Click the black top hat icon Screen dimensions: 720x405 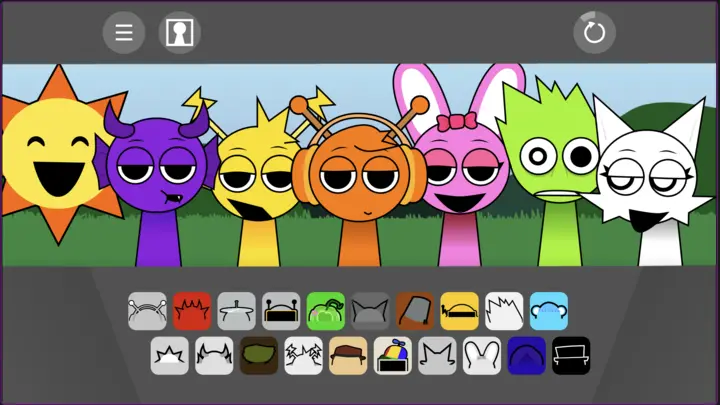pos(570,355)
